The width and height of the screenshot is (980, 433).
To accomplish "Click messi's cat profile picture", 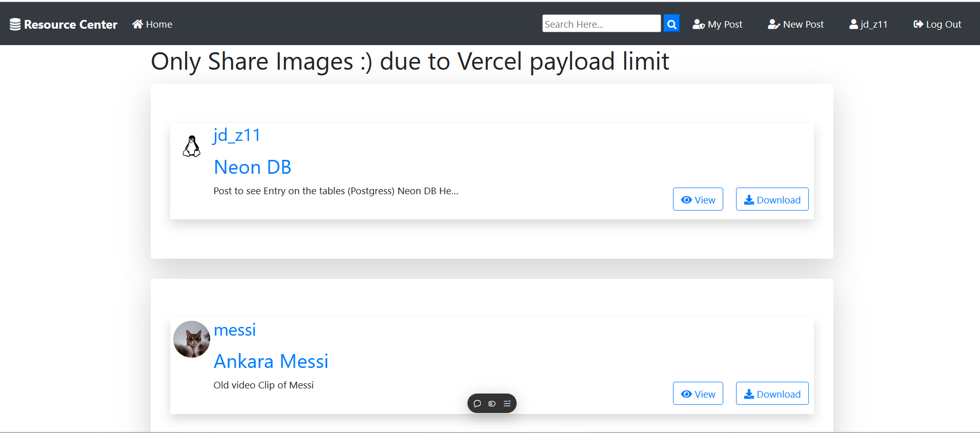I will (x=192, y=339).
